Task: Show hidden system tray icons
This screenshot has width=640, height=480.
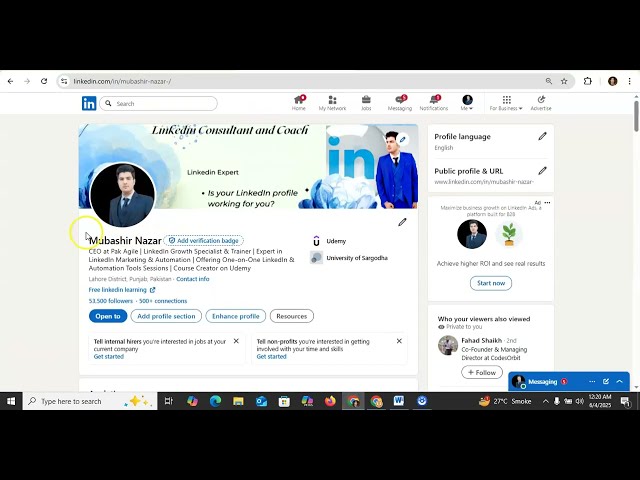Action: point(545,401)
